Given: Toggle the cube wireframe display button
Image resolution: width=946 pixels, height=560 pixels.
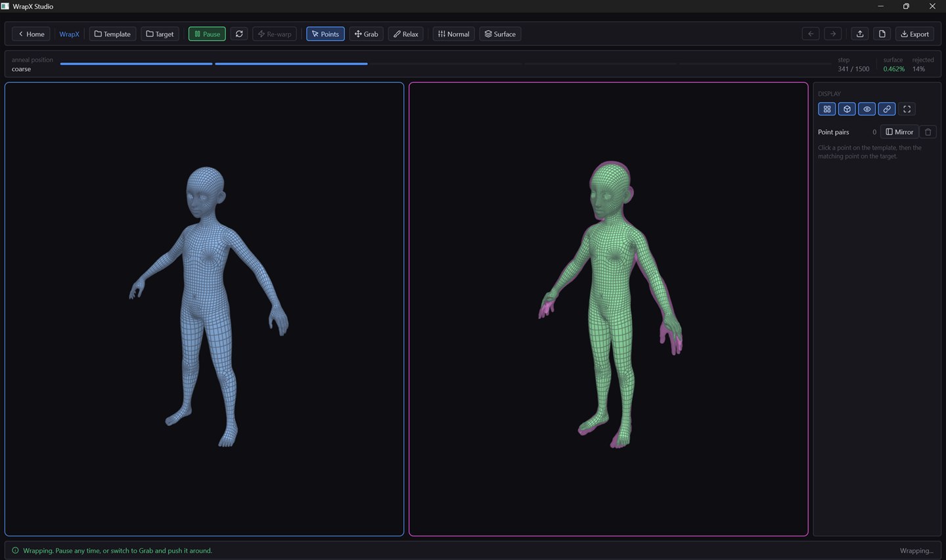Looking at the screenshot, I should pos(847,109).
